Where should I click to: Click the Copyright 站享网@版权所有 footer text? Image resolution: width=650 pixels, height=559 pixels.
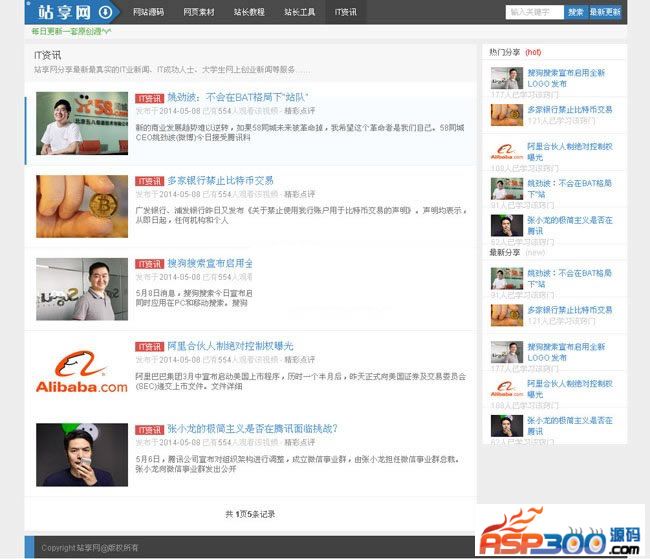point(90,548)
